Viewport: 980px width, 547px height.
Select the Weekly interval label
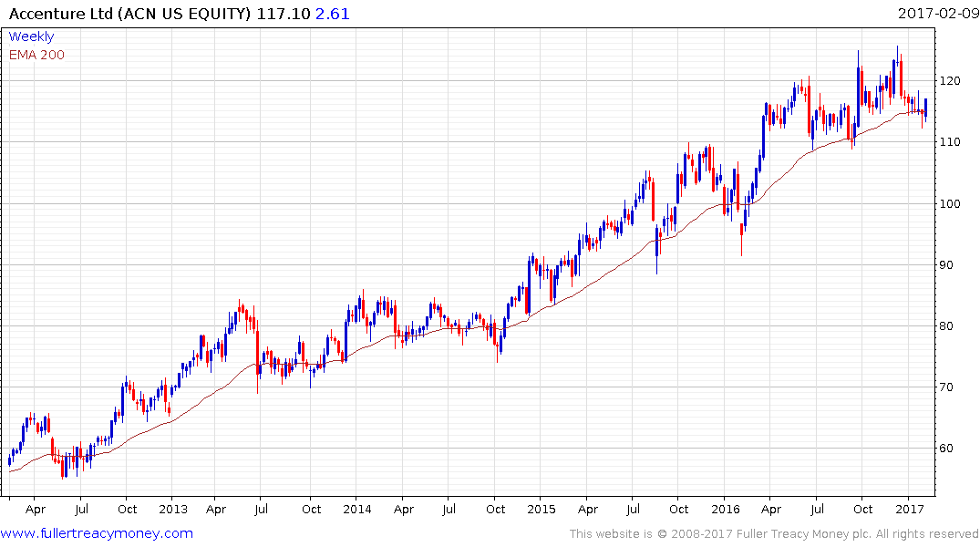31,36
